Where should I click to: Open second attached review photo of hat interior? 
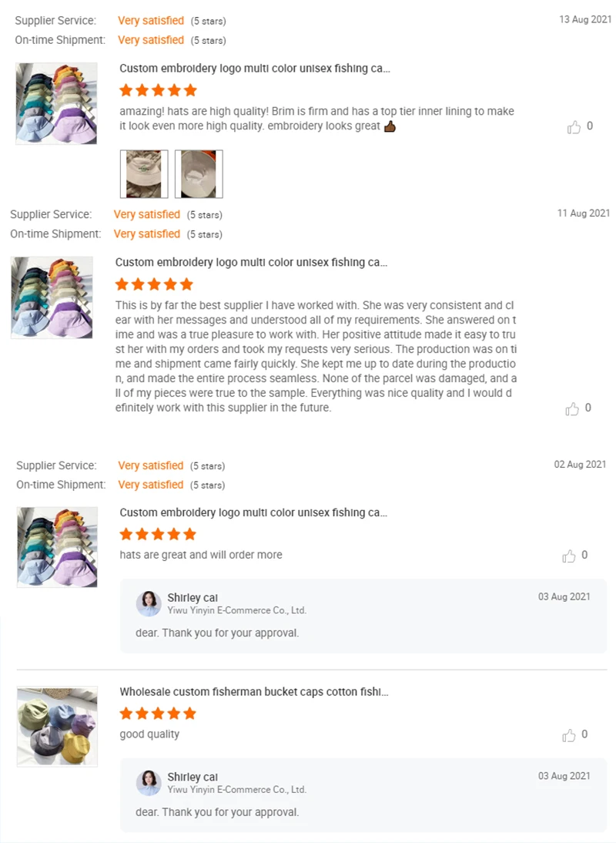(199, 173)
